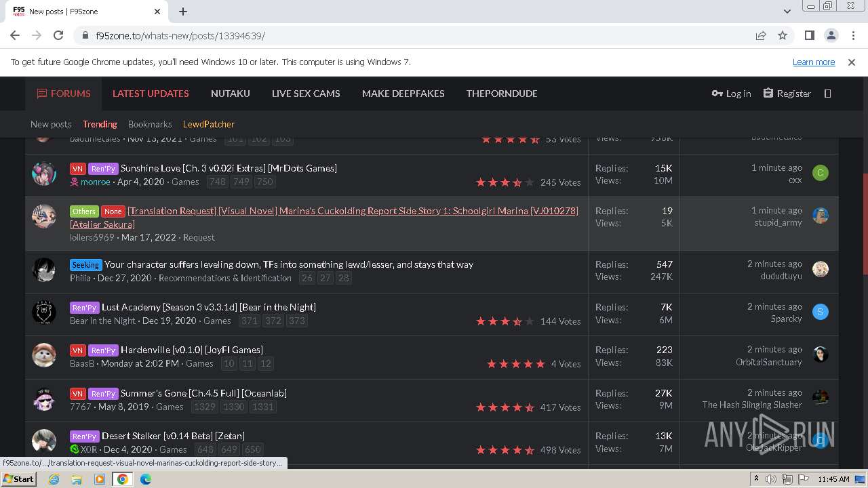868x488 pixels.
Task: Go to page 649 of Desert Stalker
Action: [229, 449]
